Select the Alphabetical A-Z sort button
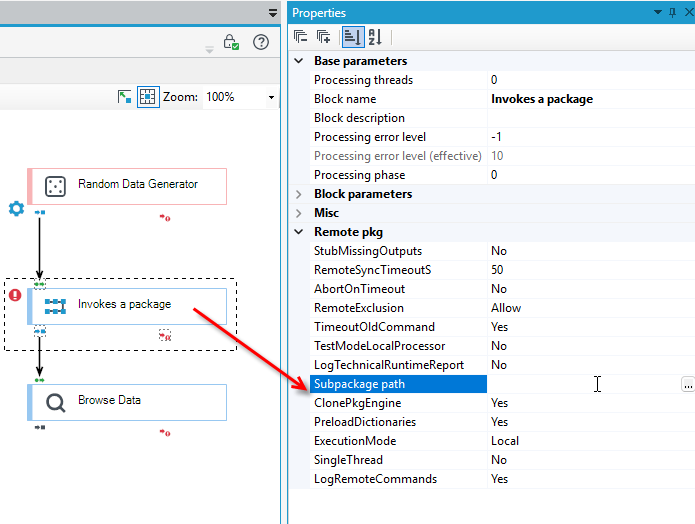 point(375,37)
